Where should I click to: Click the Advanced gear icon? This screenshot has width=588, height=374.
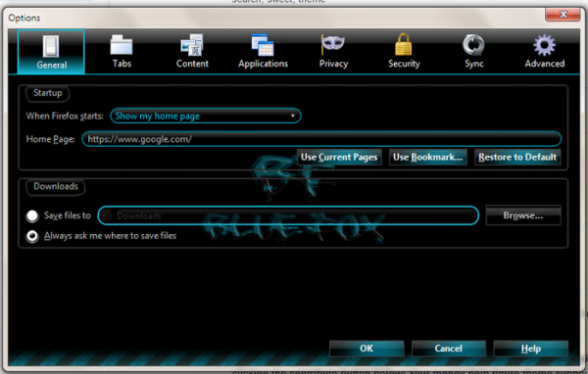point(544,45)
